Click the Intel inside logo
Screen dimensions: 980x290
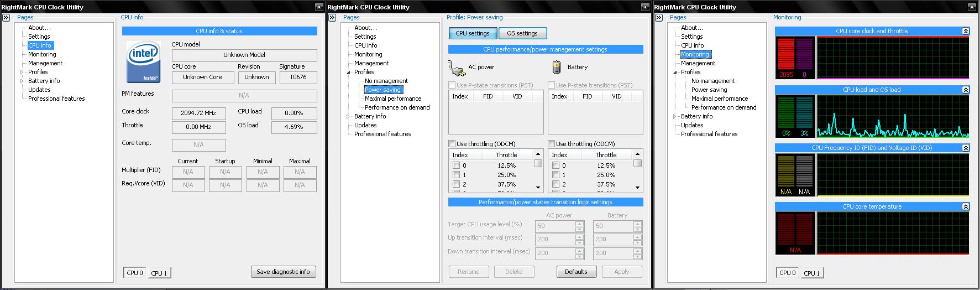144,61
